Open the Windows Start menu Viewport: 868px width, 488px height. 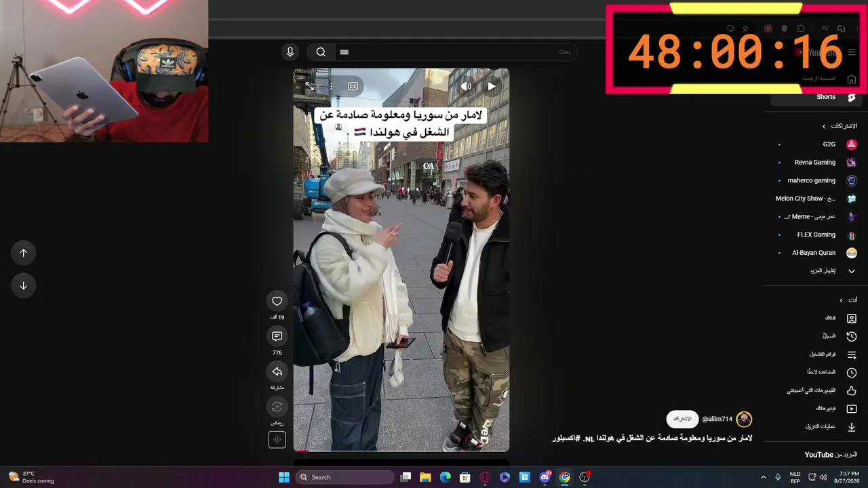click(284, 477)
